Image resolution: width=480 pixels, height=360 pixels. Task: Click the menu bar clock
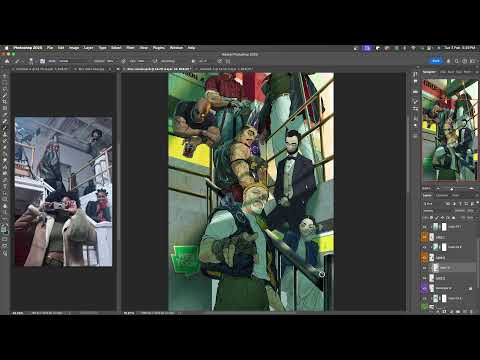point(459,48)
